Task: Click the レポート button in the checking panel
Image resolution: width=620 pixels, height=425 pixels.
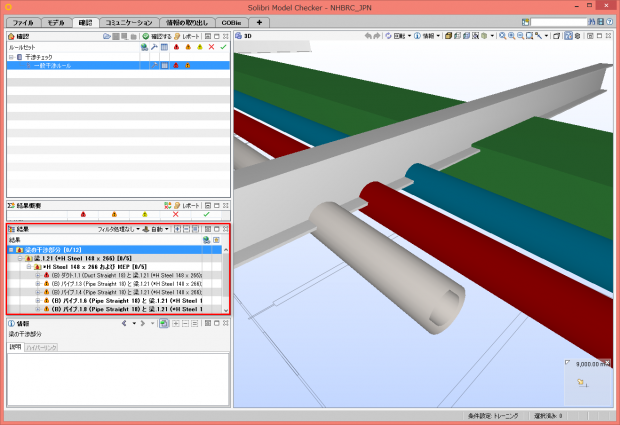Action: (x=186, y=36)
